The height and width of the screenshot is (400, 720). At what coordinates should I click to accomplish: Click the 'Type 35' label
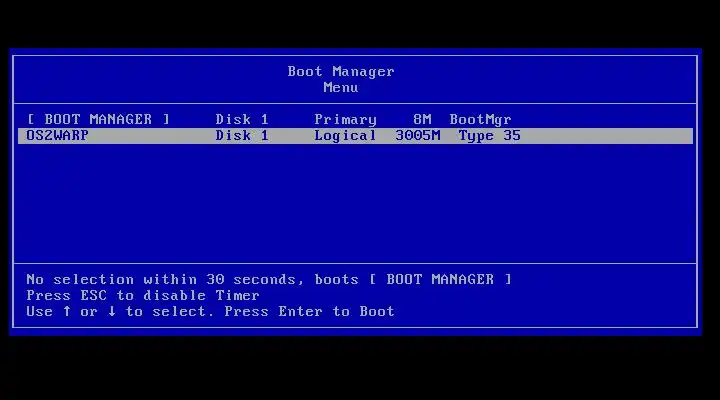489,136
